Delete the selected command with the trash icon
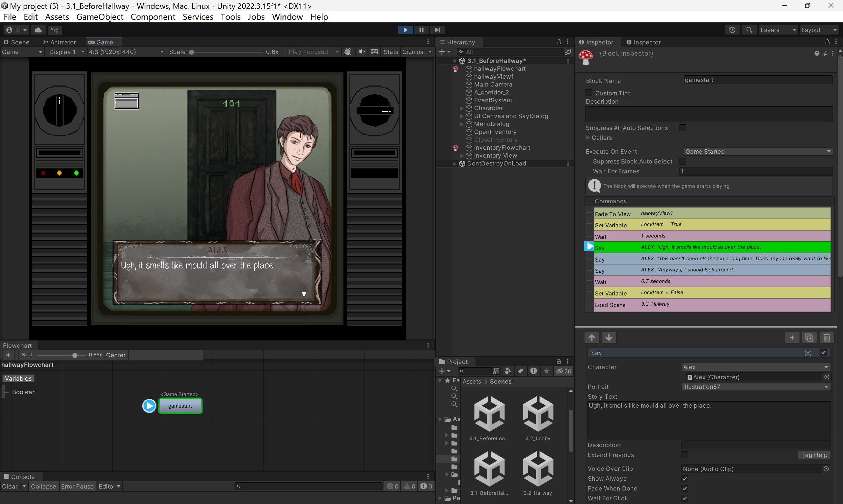Screen dimensions: 843x504 pos(827,337)
